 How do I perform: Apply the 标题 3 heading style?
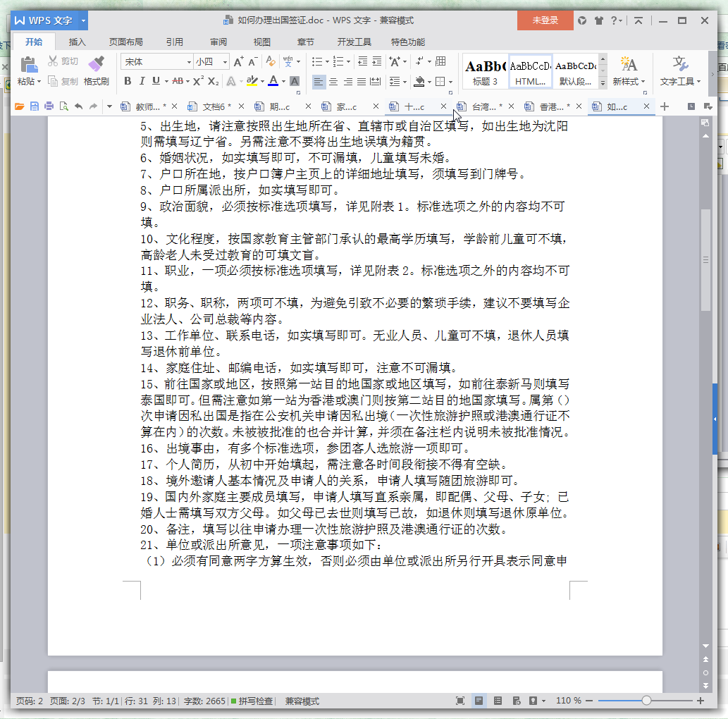[485, 71]
